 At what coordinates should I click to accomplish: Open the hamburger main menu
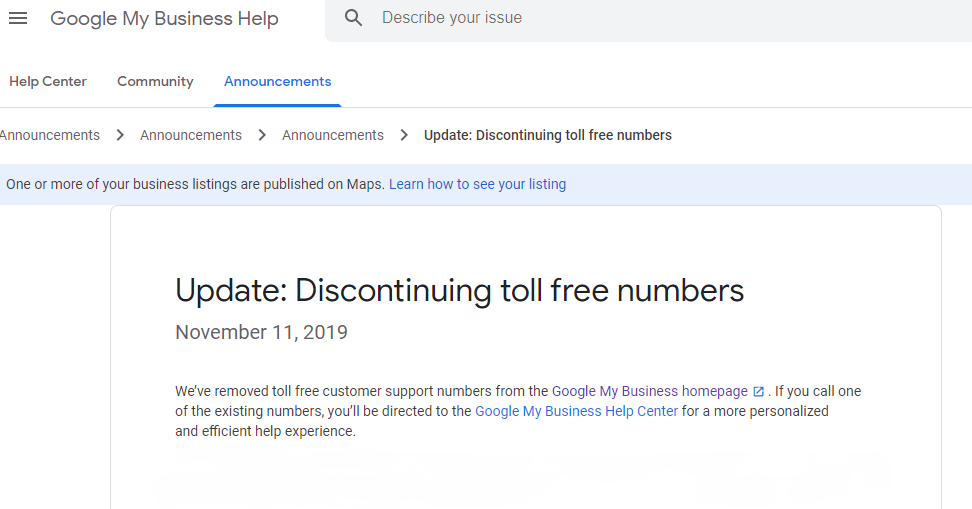[18, 18]
